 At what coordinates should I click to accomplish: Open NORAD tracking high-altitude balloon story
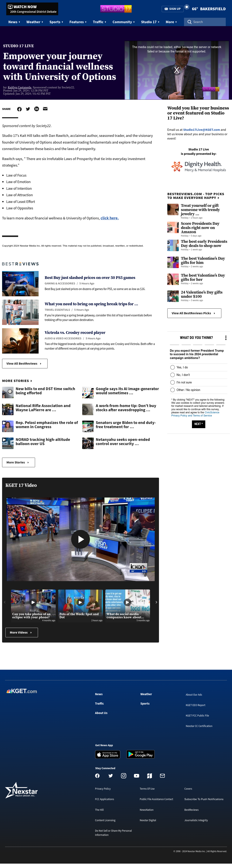pyautogui.click(x=43, y=442)
